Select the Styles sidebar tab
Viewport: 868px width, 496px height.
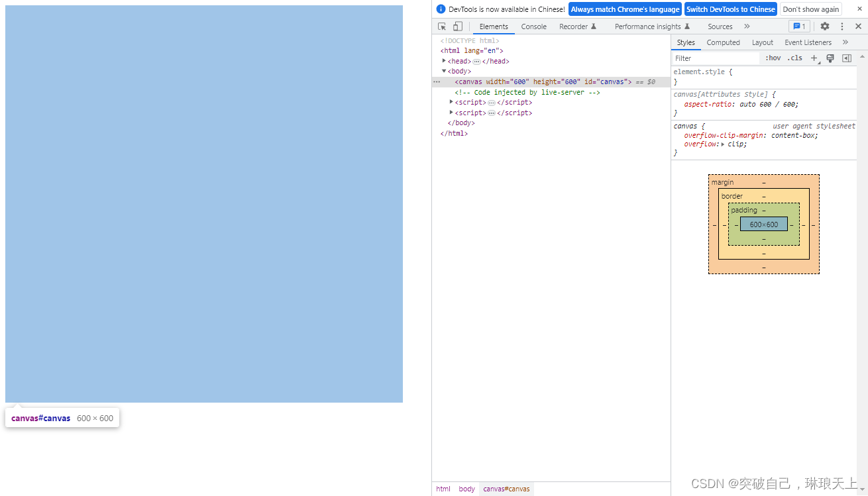686,42
